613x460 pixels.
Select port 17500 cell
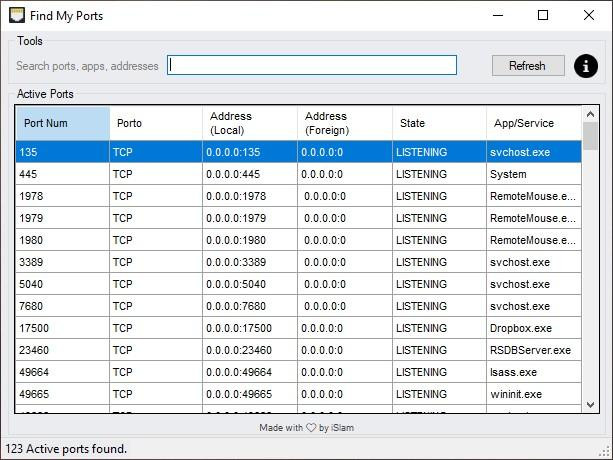63,328
